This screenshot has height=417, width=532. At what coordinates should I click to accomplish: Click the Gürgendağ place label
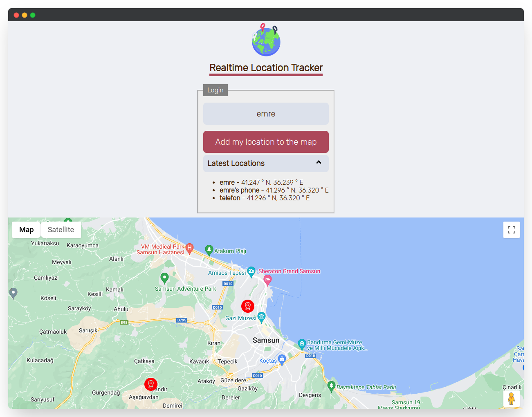pos(106,392)
